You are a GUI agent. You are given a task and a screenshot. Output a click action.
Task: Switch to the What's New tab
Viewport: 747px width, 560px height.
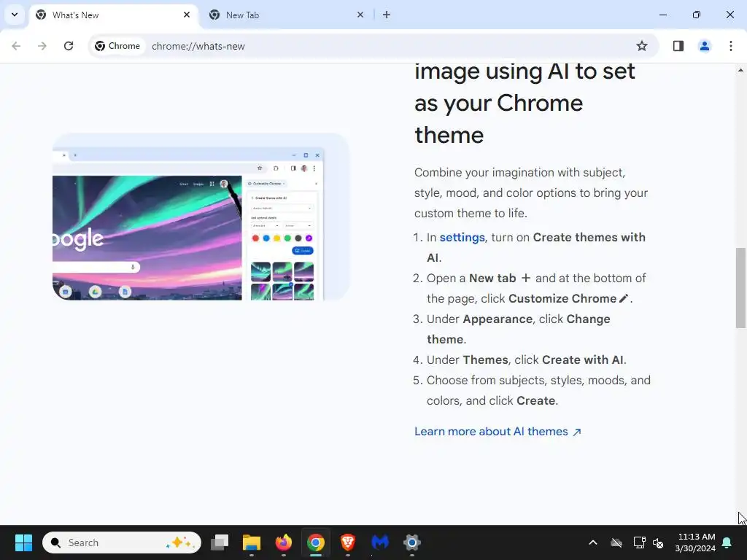click(x=114, y=15)
